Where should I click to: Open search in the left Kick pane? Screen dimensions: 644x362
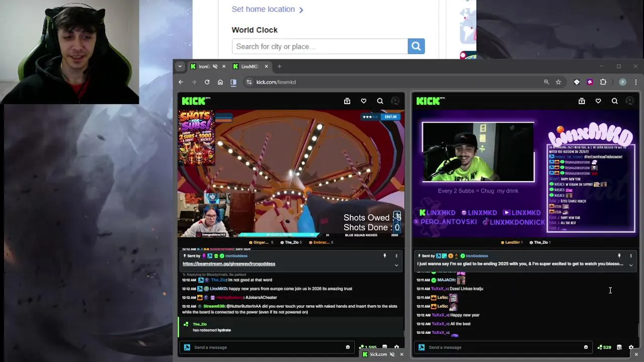pos(380,101)
